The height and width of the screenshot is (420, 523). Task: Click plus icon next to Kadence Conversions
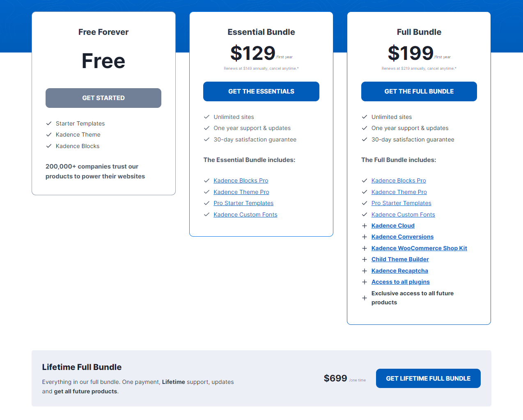click(364, 237)
